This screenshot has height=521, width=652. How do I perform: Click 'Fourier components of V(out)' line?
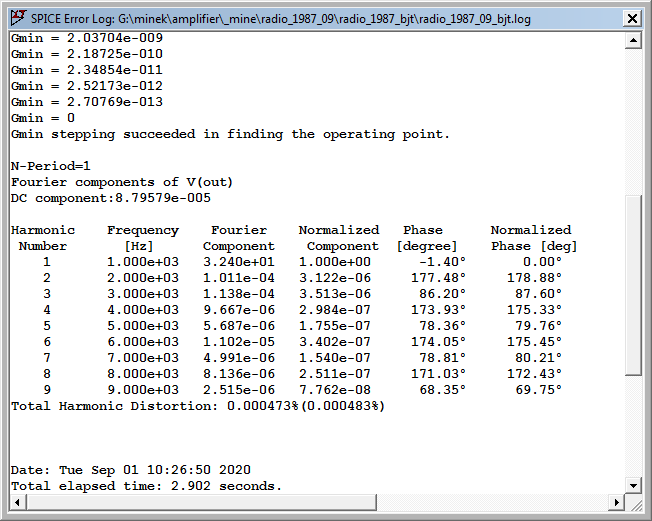click(x=122, y=182)
